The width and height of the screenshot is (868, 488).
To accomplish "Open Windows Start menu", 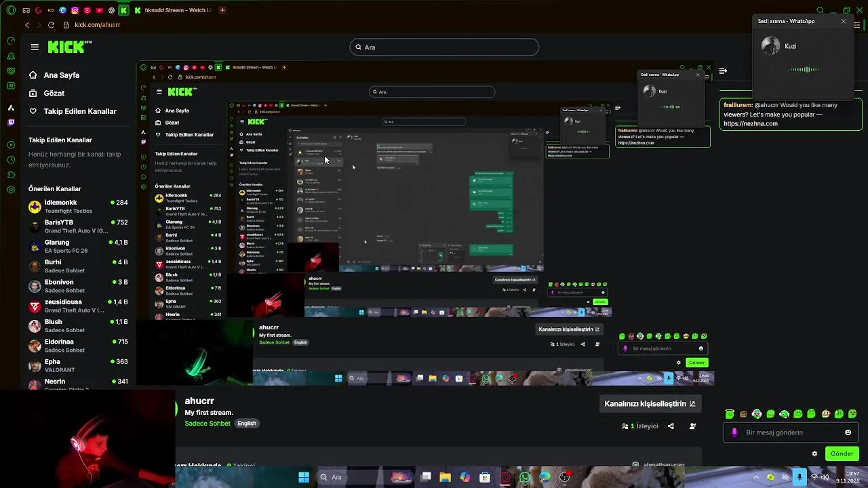I will tap(304, 477).
